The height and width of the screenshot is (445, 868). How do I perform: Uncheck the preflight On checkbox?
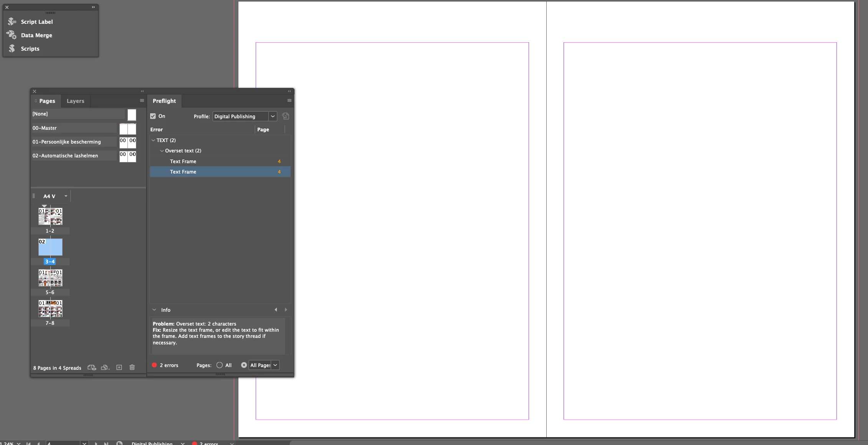tap(153, 116)
